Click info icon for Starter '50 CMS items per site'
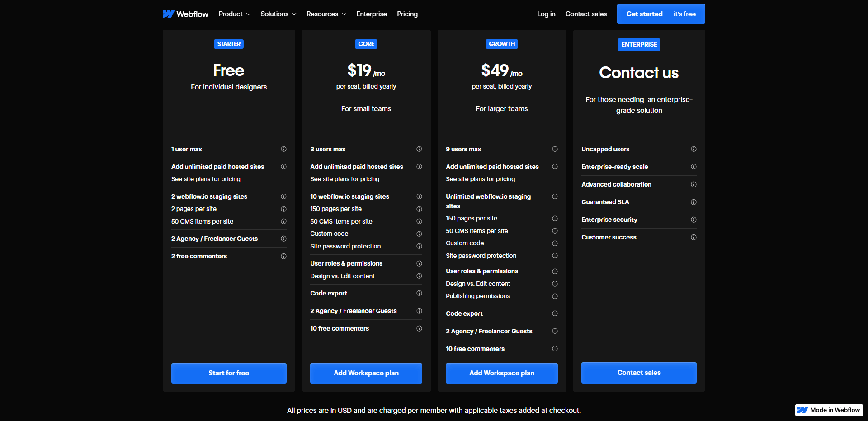868x421 pixels. click(283, 221)
